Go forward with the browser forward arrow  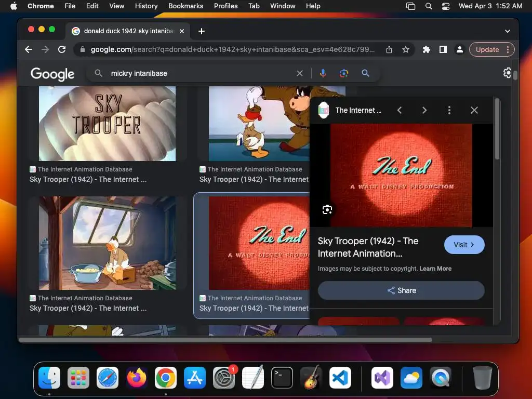[45, 49]
